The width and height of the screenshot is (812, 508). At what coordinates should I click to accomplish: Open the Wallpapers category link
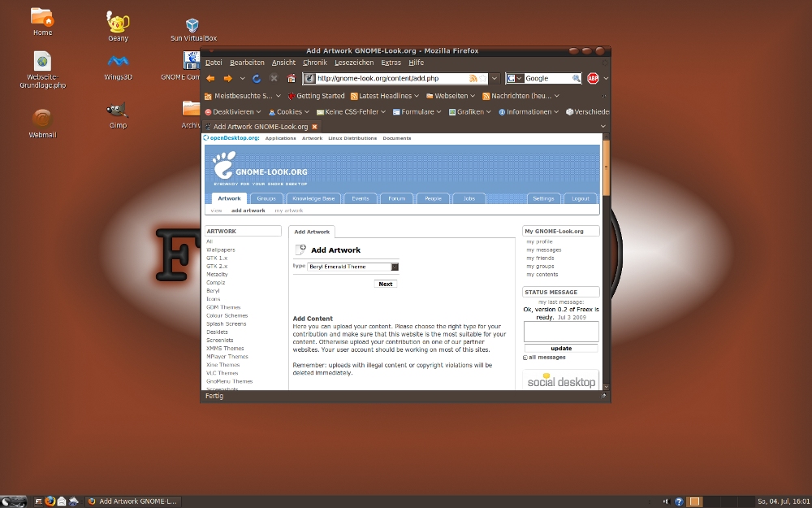tap(221, 250)
